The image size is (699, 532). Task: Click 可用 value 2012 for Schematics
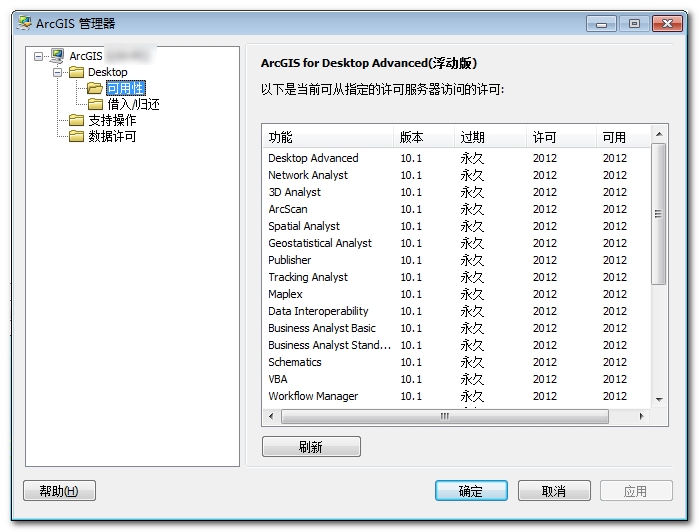[615, 362]
